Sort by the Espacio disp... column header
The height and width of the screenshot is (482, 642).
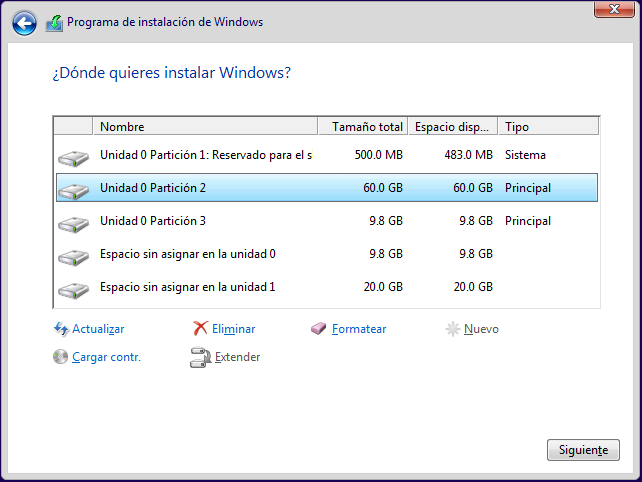[453, 127]
